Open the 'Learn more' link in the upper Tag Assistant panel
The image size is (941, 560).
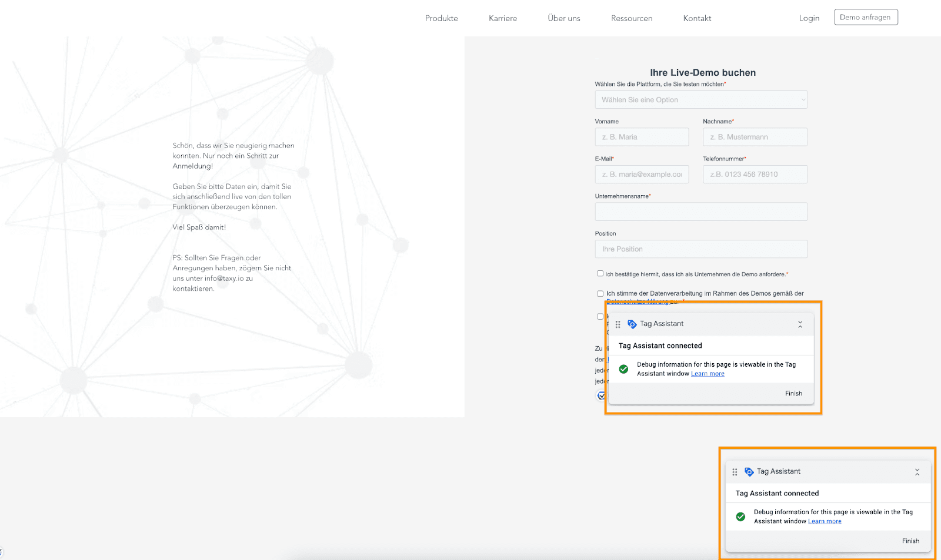(708, 373)
